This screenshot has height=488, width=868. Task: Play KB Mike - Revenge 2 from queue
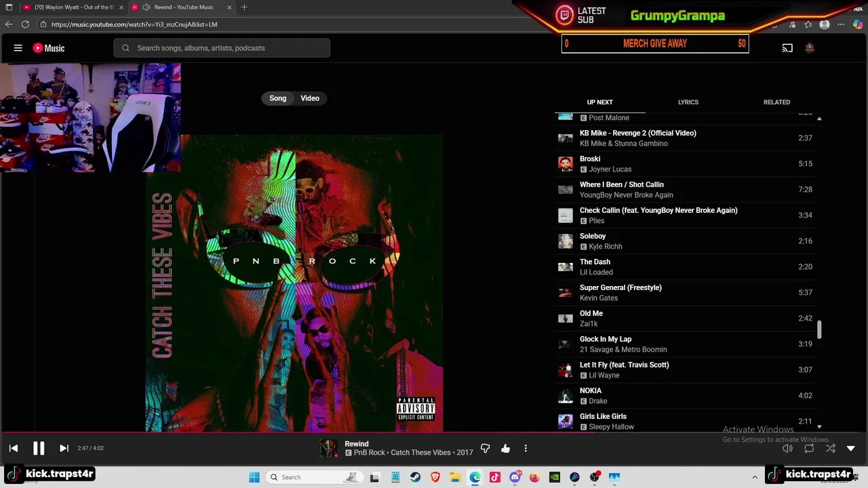point(685,138)
